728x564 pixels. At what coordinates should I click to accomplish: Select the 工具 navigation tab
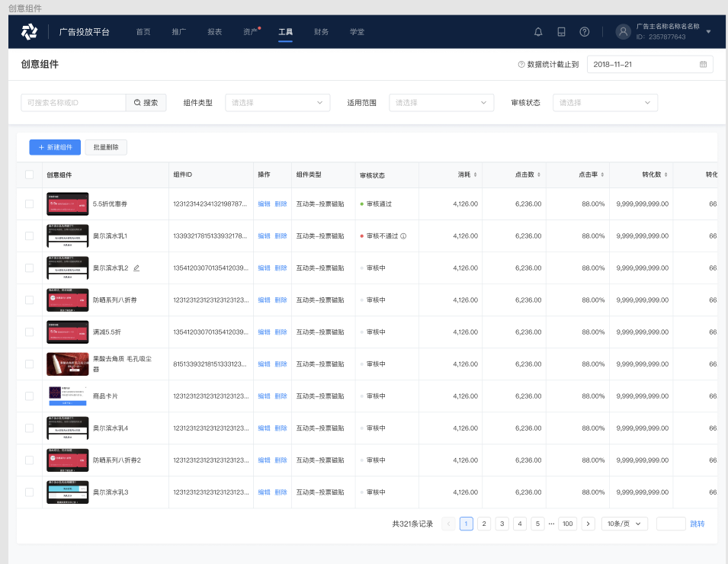[286, 31]
